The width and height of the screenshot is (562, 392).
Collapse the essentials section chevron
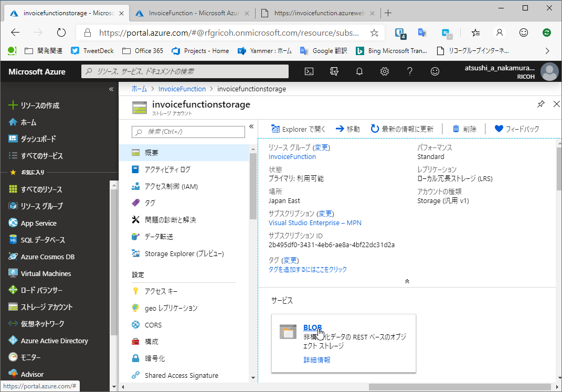pos(407,281)
